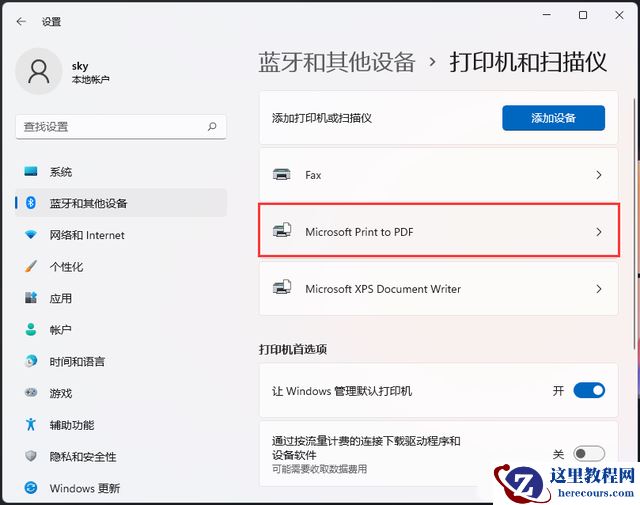Click the 游戏 controller icon
The height and width of the screenshot is (505, 640).
point(31,393)
